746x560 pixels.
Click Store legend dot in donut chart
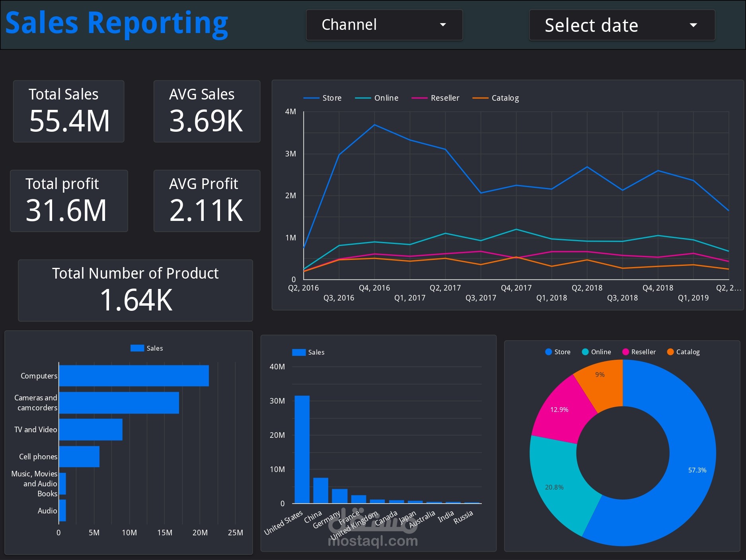549,352
